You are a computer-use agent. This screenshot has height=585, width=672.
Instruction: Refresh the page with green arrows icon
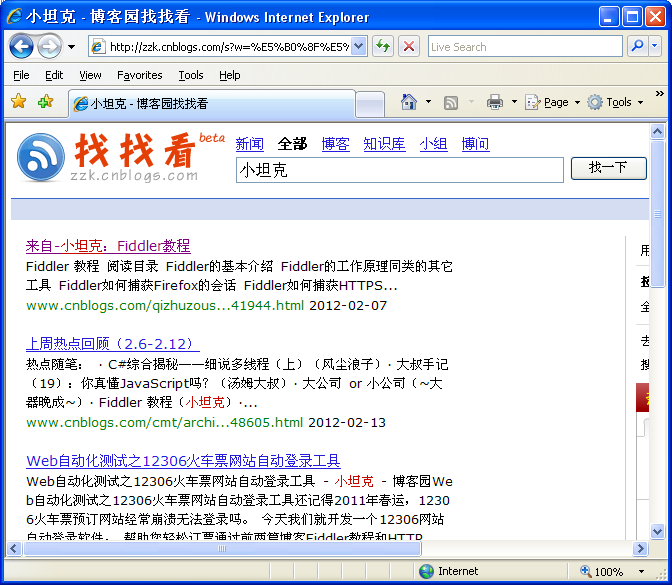tap(383, 46)
